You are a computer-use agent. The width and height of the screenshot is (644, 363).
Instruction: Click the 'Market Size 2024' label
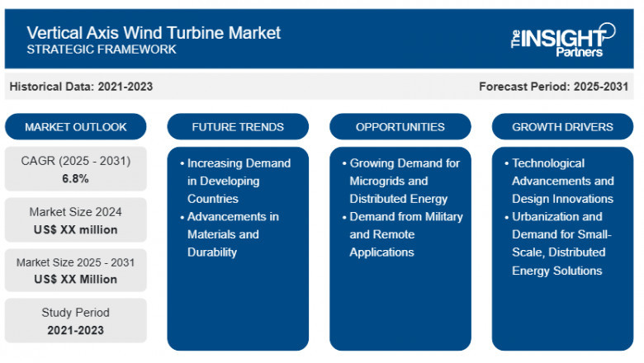[76, 212]
